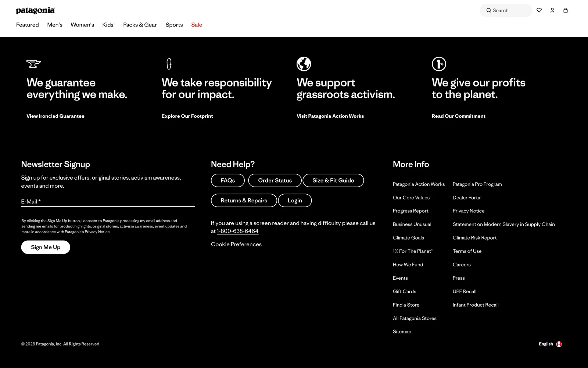Open the Gift Cards link
This screenshot has width=588, height=368.
[405, 291]
